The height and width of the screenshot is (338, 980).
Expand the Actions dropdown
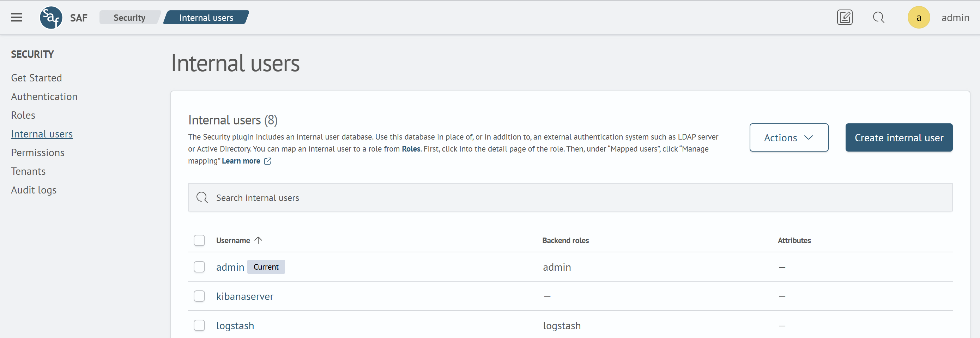point(789,137)
